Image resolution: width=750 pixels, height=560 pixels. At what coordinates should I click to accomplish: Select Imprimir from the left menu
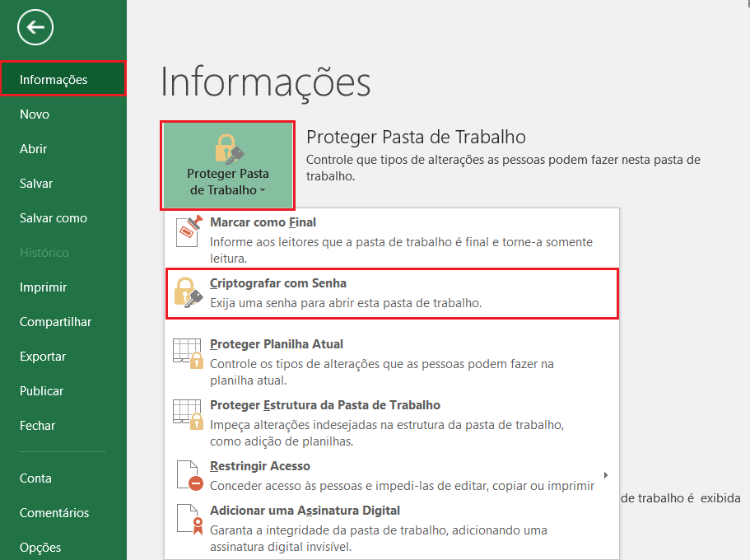[44, 287]
